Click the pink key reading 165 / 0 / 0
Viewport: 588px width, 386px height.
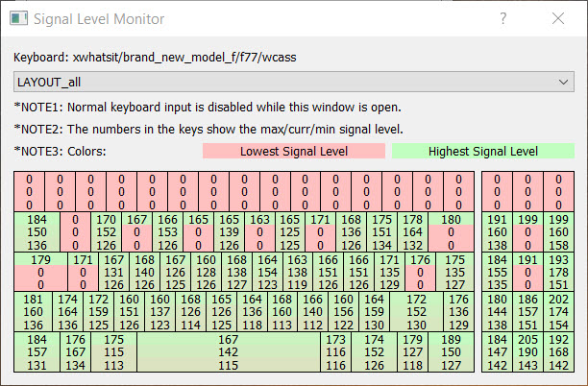coord(198,232)
